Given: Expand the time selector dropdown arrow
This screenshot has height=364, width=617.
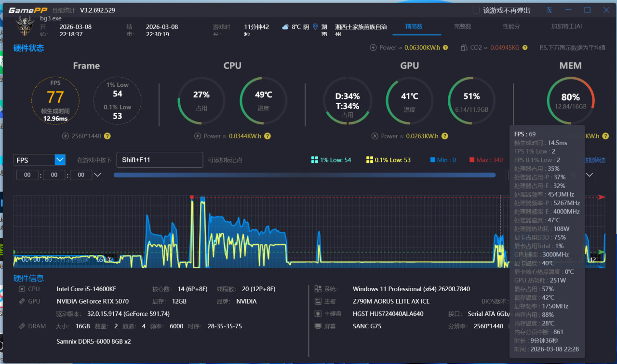Looking at the screenshot, I should coord(98,175).
